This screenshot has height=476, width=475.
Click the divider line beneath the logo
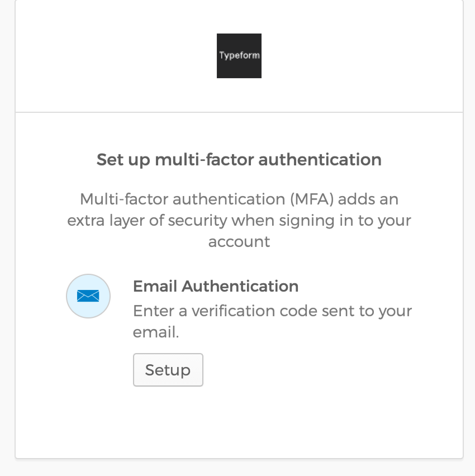coord(239,112)
